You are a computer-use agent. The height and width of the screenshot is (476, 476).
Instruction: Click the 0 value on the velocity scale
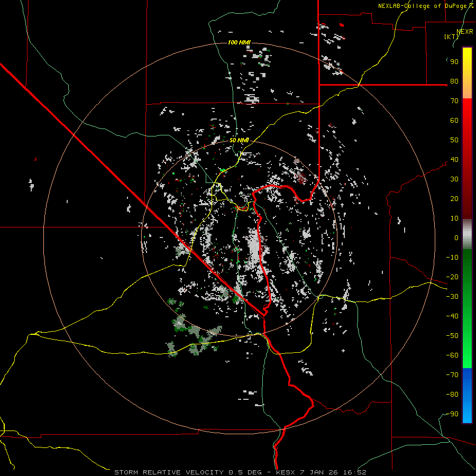pos(456,238)
